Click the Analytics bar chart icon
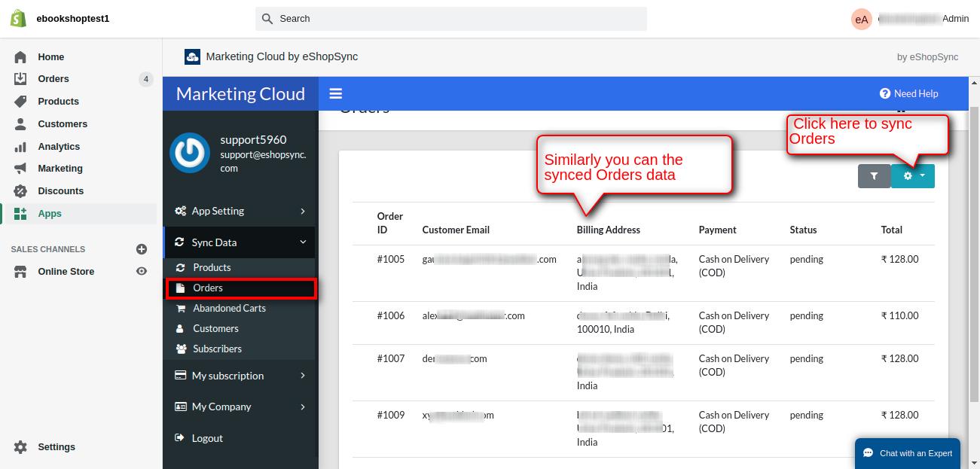Image resolution: width=980 pixels, height=469 pixels. [x=20, y=147]
